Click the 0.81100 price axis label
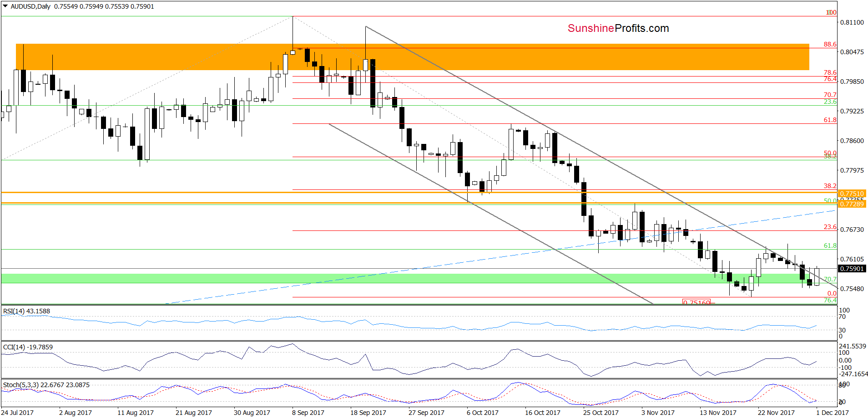This screenshot has height=419, width=868. [x=852, y=22]
